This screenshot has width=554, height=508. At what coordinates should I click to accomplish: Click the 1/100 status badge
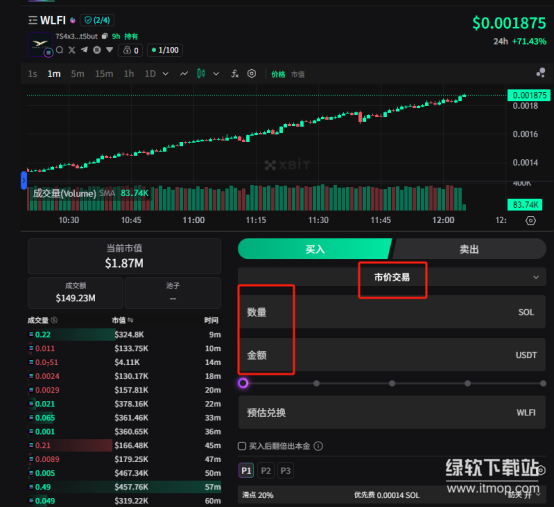(165, 50)
